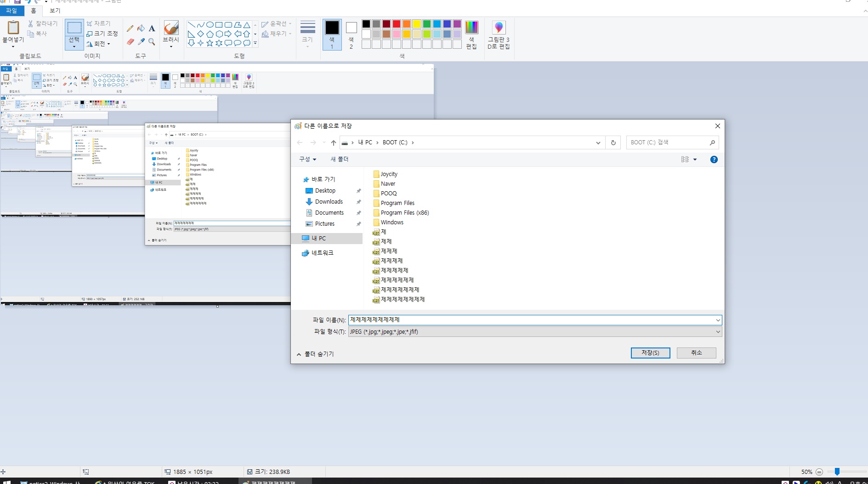This screenshot has width=868, height=484.
Task: Select the Windows folder
Action: click(388, 222)
